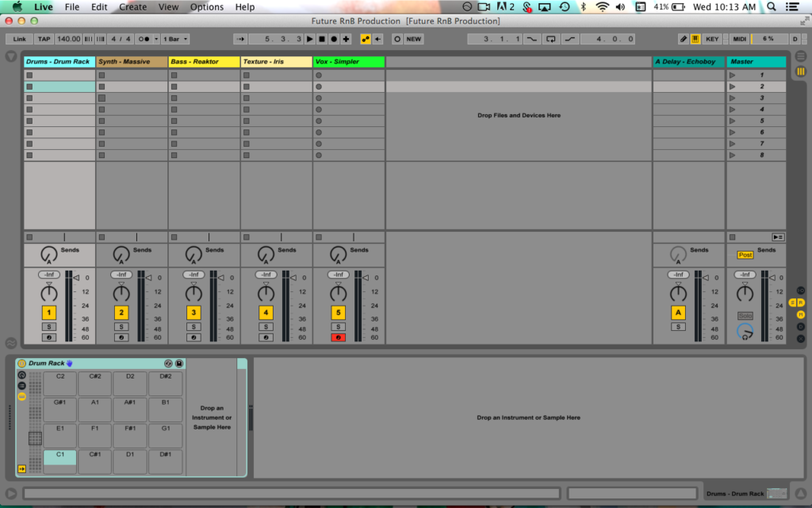Toggle the Sends section selector
Viewport: 812px width, 508px height.
pos(792,302)
